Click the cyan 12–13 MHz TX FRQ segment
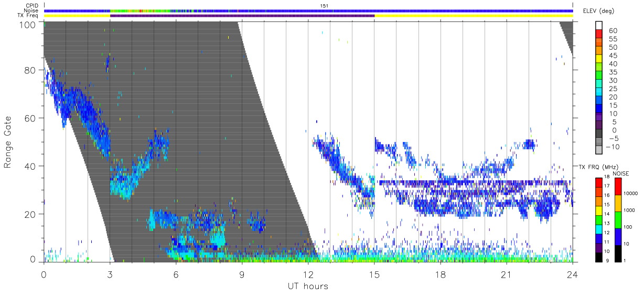The width and height of the screenshot is (644, 297). pyautogui.click(x=599, y=229)
